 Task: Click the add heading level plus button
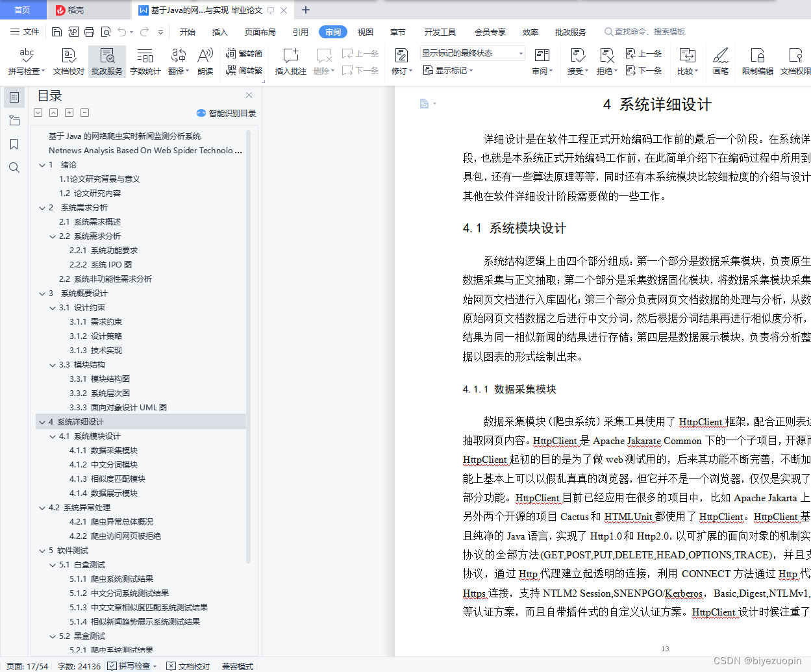(x=69, y=113)
